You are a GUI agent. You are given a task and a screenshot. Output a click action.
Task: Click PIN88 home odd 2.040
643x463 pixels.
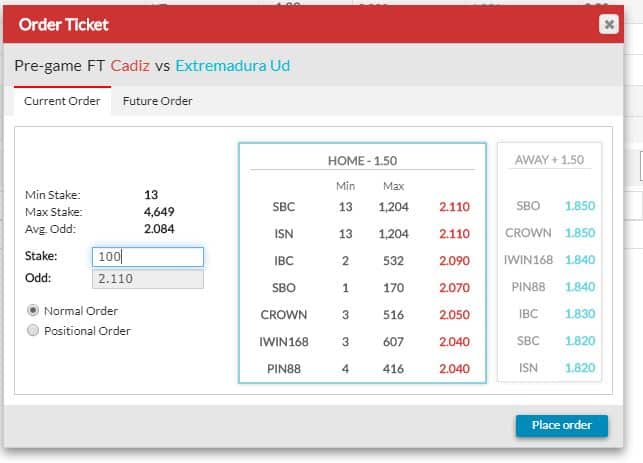[x=454, y=369]
